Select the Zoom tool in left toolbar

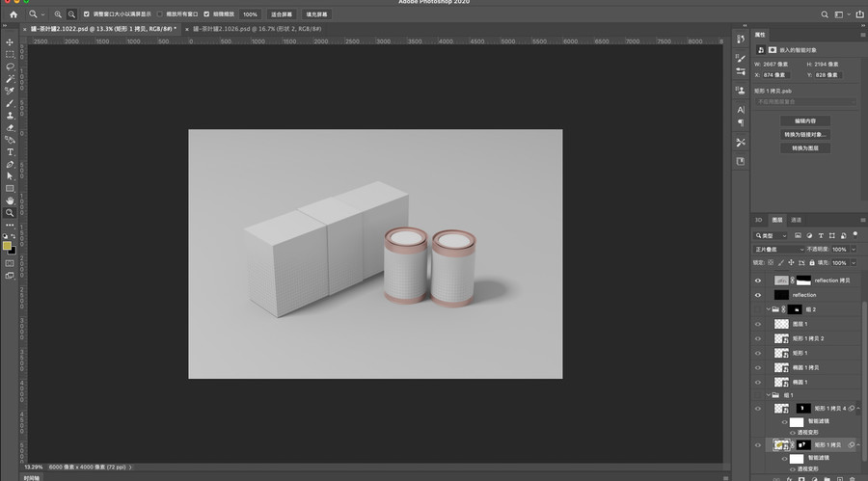(10, 213)
